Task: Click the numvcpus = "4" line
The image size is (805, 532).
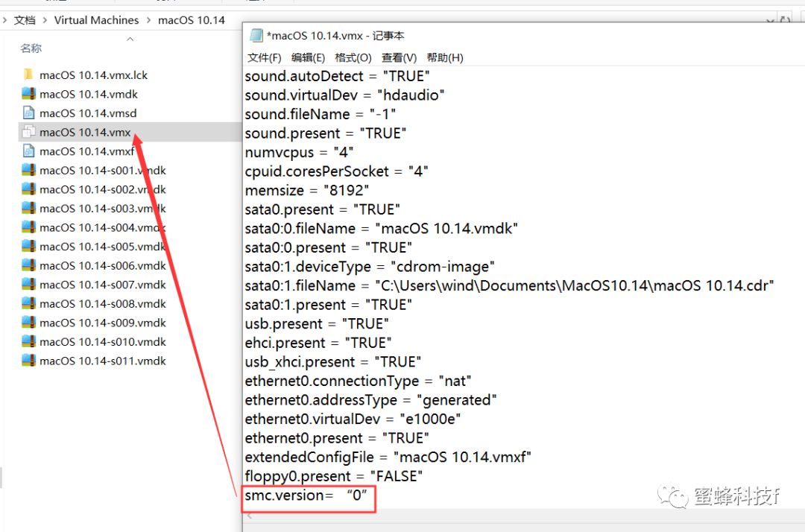Action: point(300,152)
